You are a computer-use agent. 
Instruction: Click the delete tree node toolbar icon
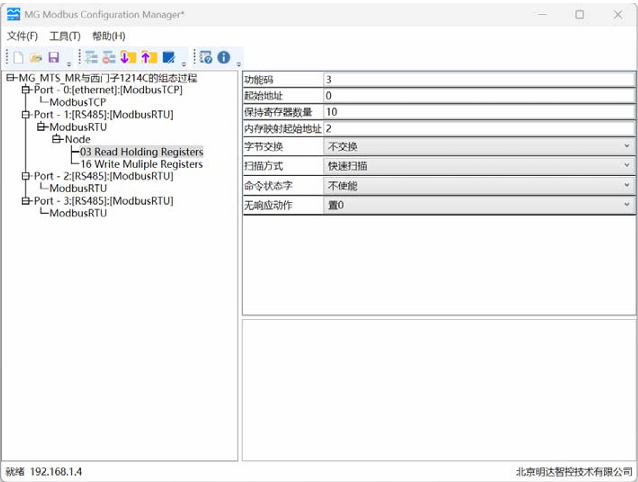(x=109, y=58)
